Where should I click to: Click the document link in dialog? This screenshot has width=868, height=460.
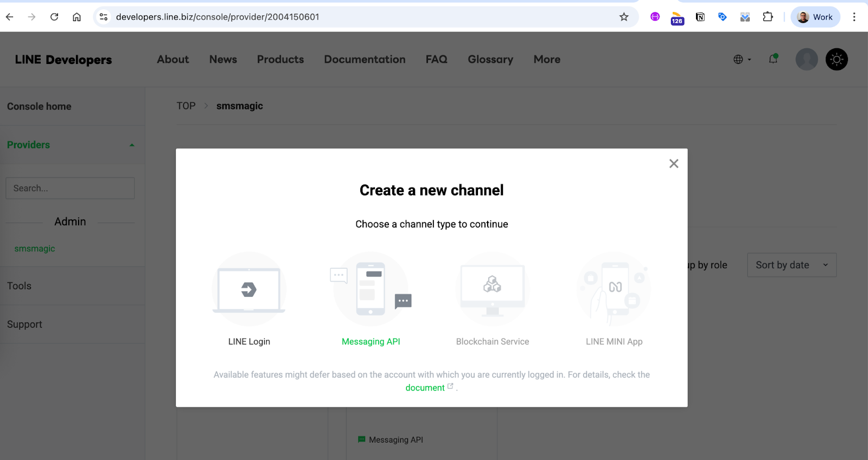tap(425, 388)
